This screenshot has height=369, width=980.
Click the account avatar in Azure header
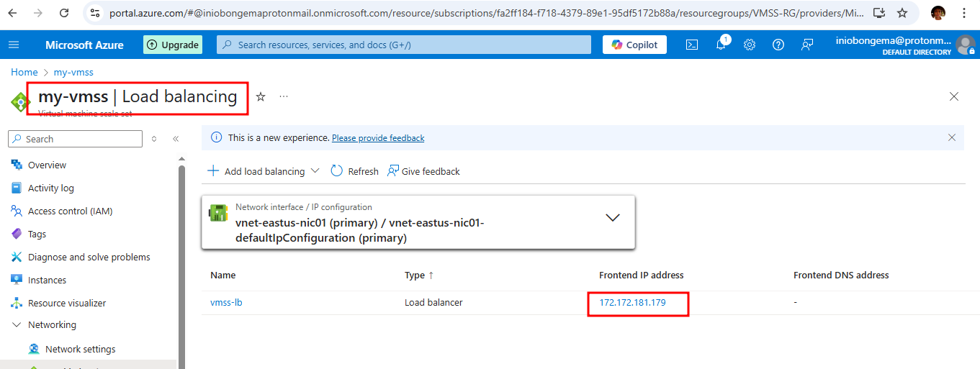point(966,45)
